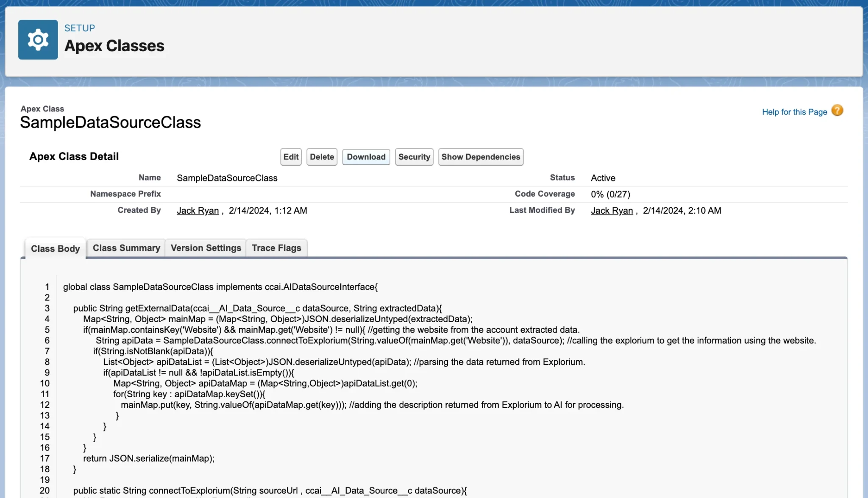Open the Help for this Page link
Viewport: 868px width, 498px height.
point(794,112)
